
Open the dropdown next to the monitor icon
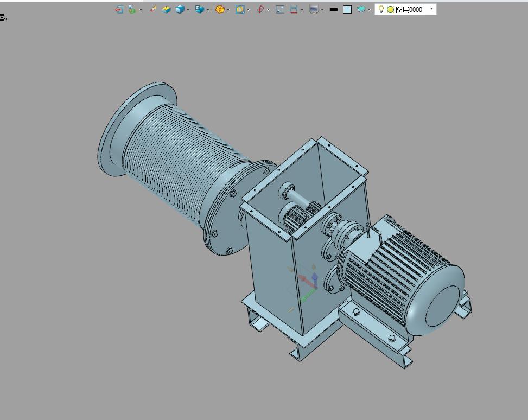pyautogui.click(x=322, y=9)
